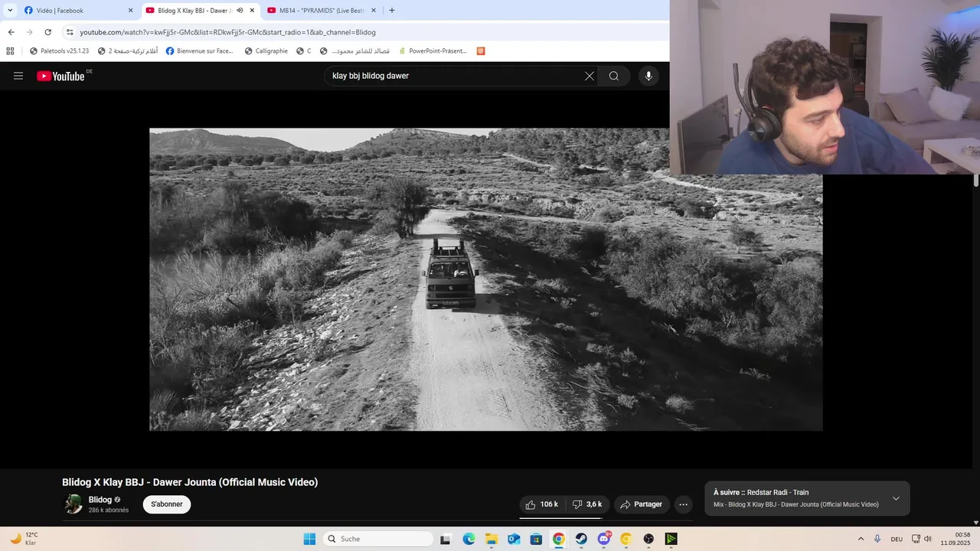This screenshot has height=551, width=980.
Task: Open the Arabic أقلام تركية bookmark
Action: point(128,51)
